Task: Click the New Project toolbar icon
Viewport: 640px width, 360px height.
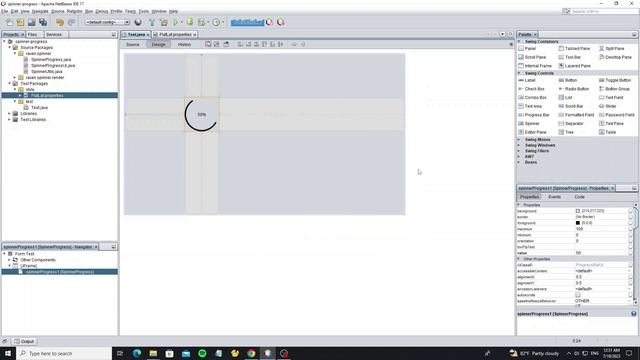Action: (20, 22)
